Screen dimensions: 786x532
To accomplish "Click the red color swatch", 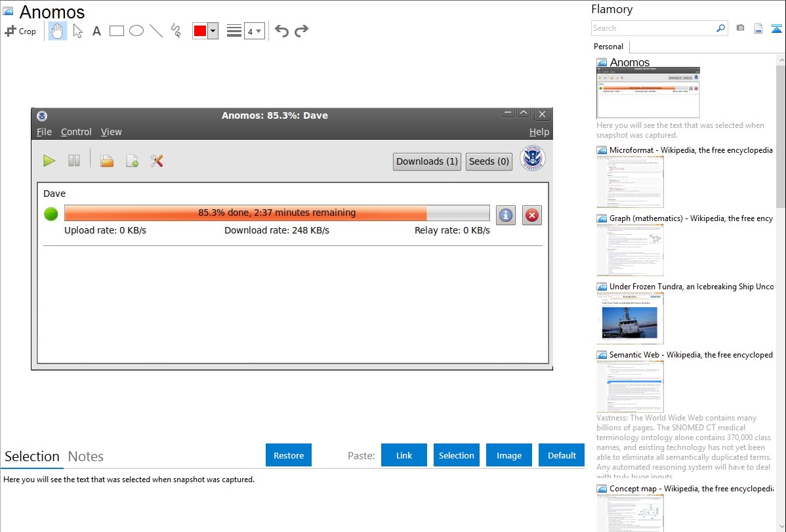I will [x=200, y=31].
